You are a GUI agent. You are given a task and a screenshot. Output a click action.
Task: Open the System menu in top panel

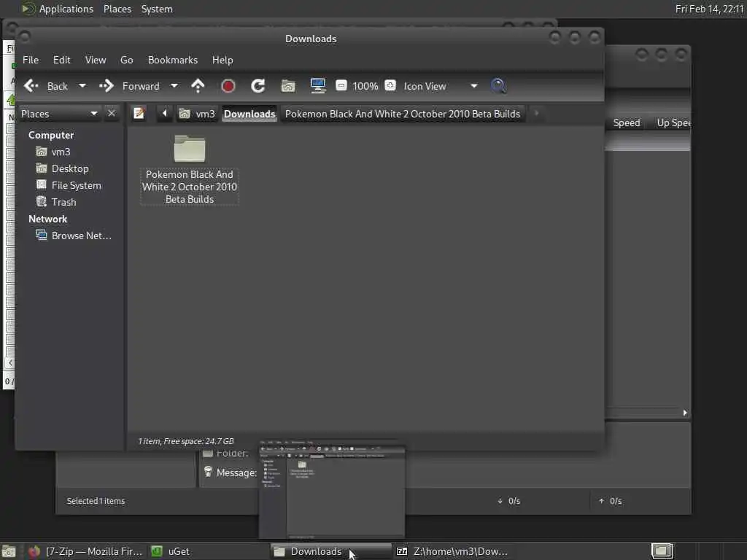(x=157, y=9)
